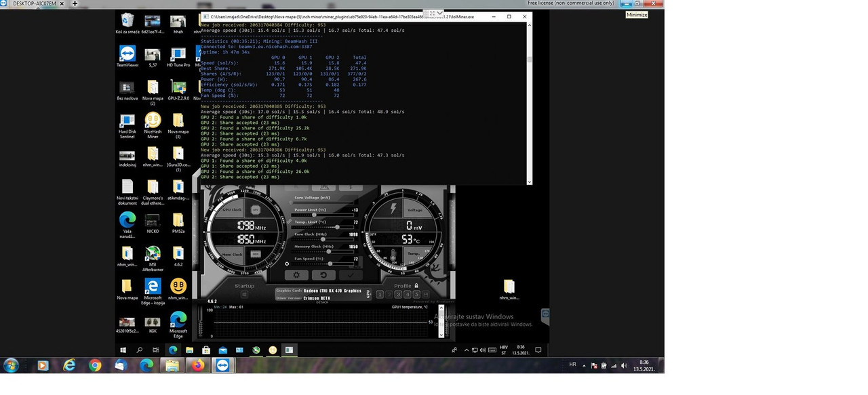Open the 4.6.2 folder on the desktop
The height and width of the screenshot is (395, 868).
point(178,256)
